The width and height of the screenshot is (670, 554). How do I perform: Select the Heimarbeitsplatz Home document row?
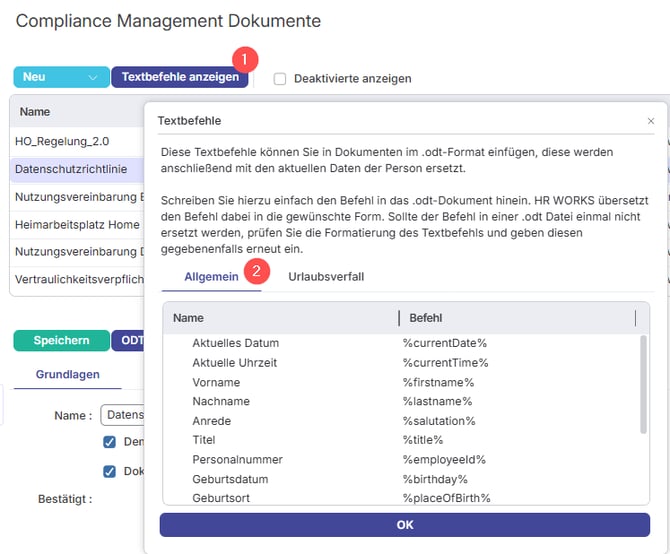point(76,225)
